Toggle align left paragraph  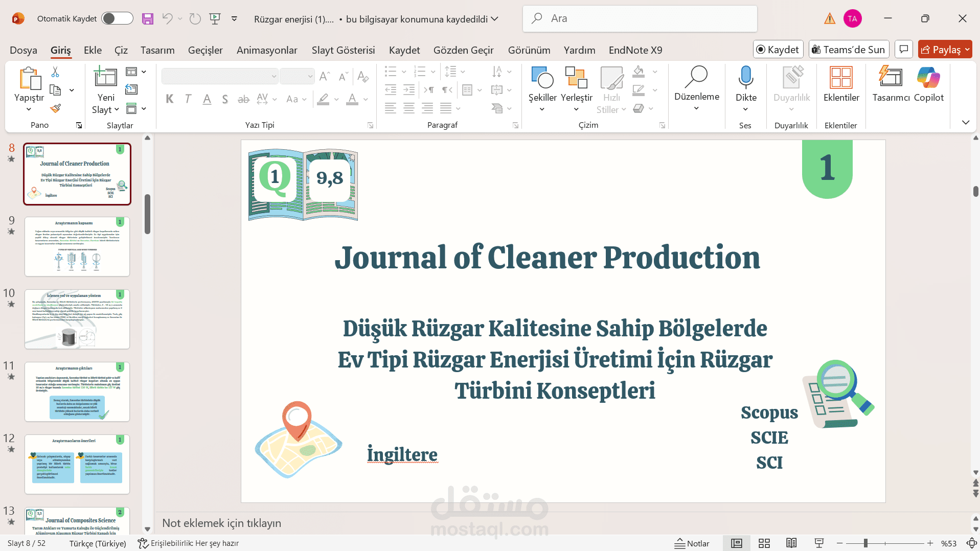click(391, 108)
